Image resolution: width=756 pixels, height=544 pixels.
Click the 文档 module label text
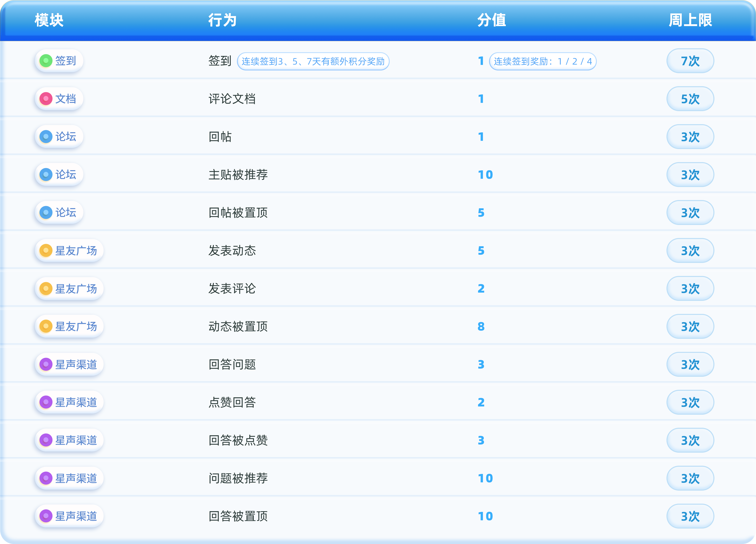point(66,99)
